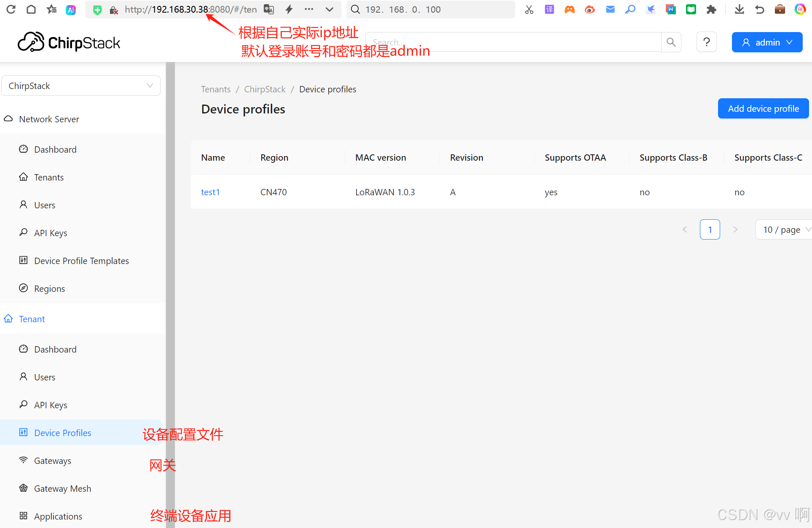812x528 pixels.
Task: Click the ChirpStack logo
Action: (x=69, y=42)
